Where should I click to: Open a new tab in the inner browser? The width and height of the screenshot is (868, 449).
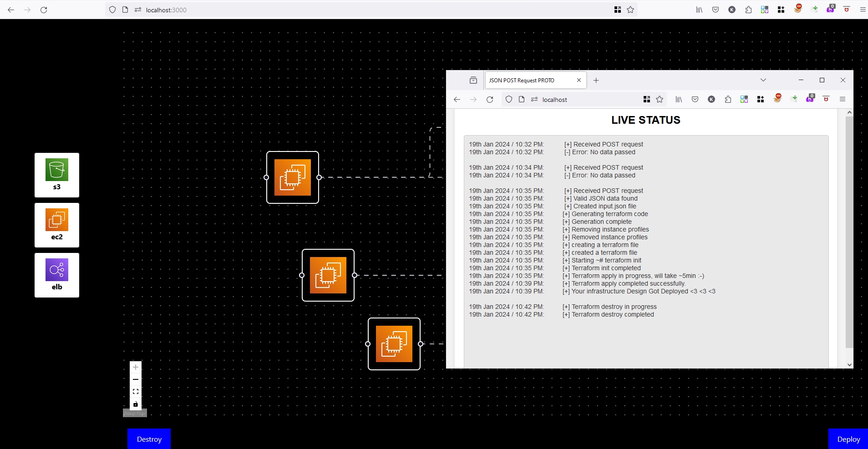pyautogui.click(x=596, y=81)
